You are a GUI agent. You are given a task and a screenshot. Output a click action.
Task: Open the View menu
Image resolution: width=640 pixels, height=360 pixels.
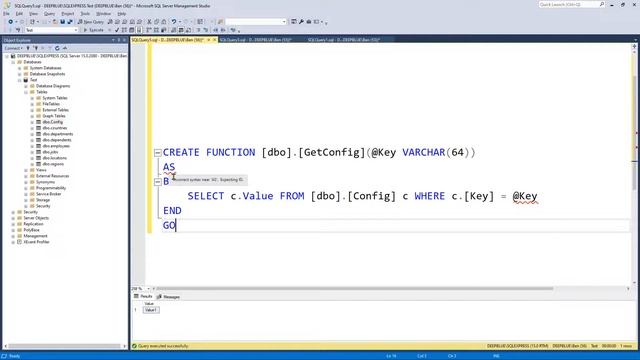pos(33,13)
